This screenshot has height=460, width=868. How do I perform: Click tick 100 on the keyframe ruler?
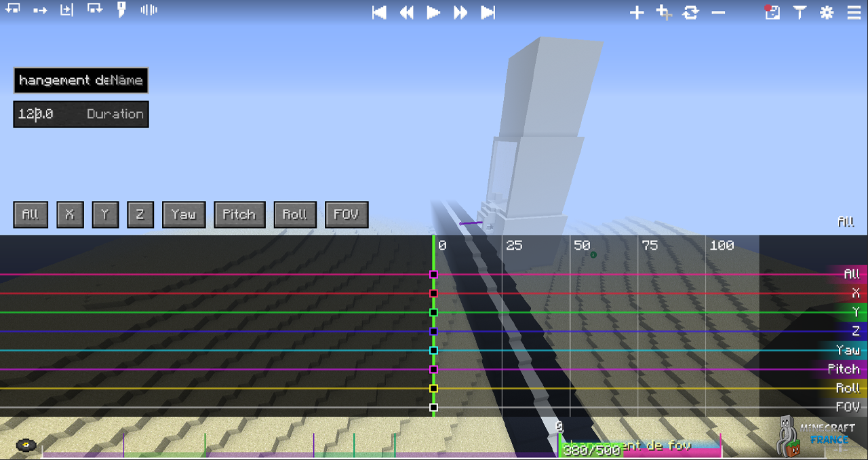tap(722, 246)
